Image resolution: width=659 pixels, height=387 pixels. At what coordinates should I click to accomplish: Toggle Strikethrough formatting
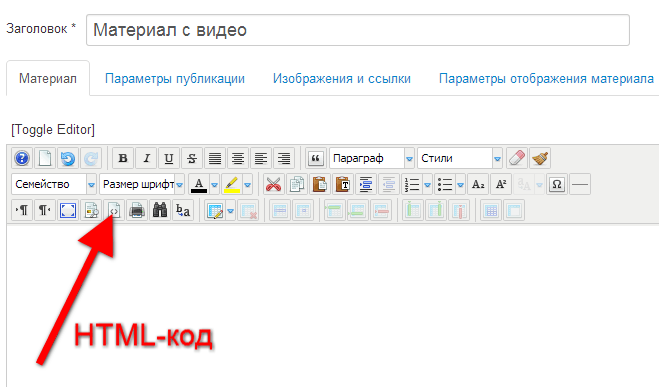point(192,158)
